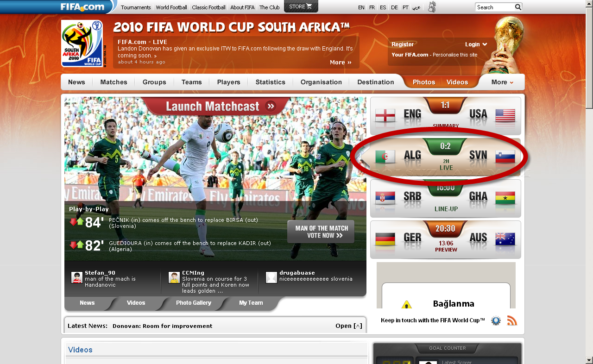Go to the Statistics nav tab
Viewport: 593px width, 364px height.
270,82
